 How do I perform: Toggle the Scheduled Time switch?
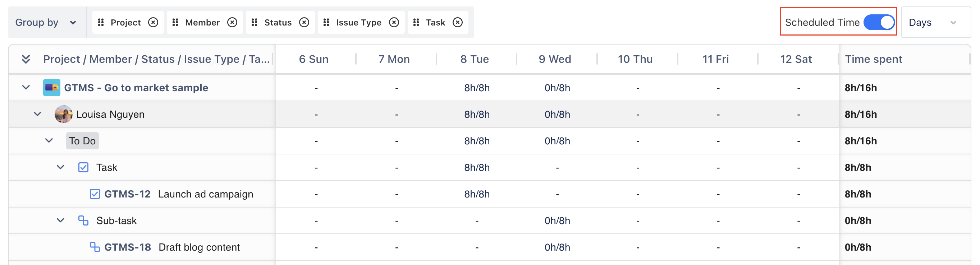pyautogui.click(x=878, y=22)
